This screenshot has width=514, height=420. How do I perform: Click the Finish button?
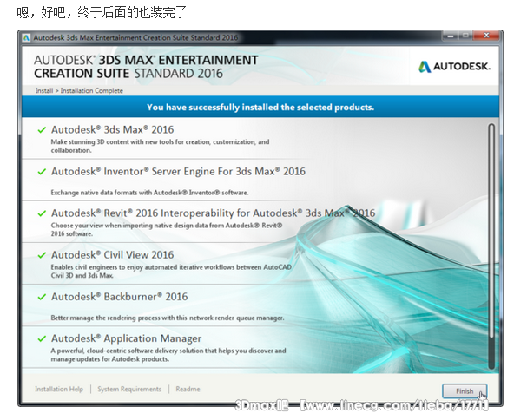pyautogui.click(x=465, y=390)
